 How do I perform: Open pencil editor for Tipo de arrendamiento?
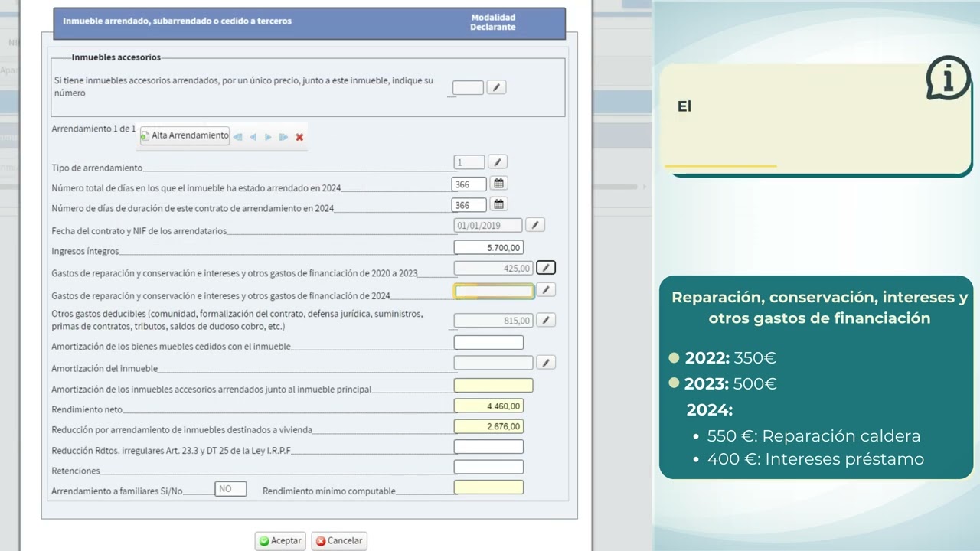click(498, 162)
